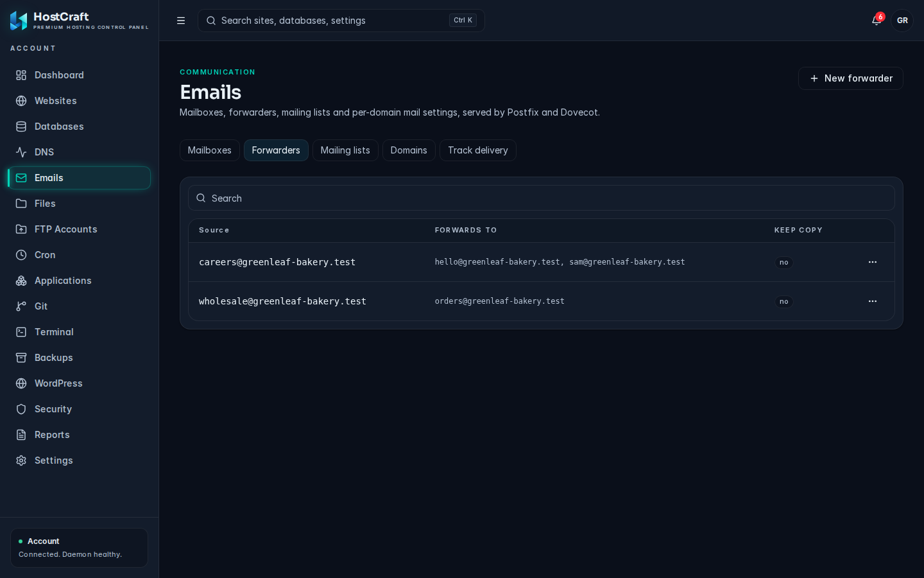Click the global search sites bar

[x=341, y=21]
